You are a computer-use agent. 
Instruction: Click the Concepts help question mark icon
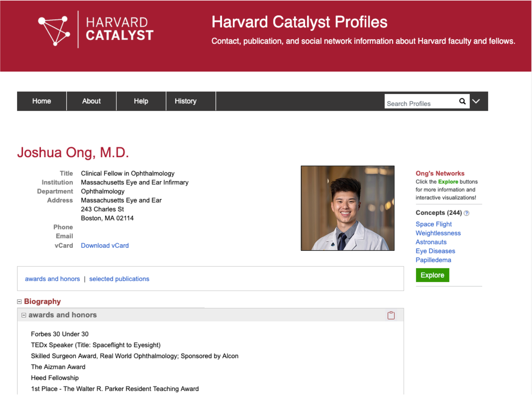click(466, 213)
